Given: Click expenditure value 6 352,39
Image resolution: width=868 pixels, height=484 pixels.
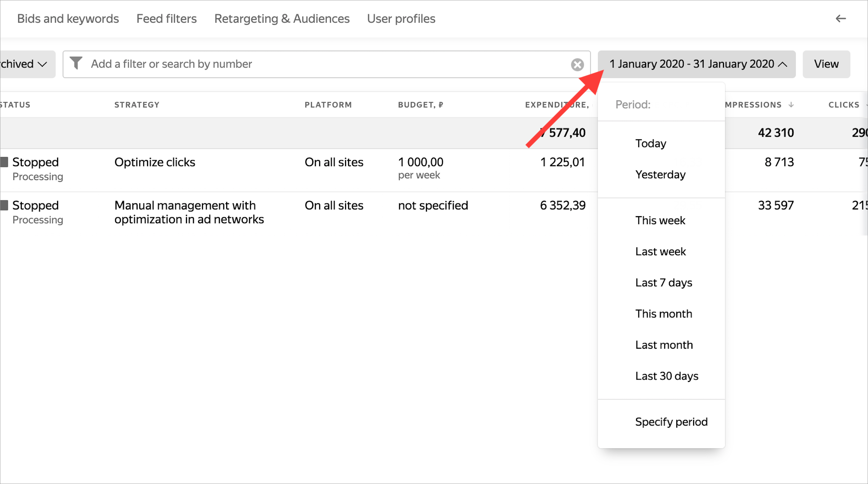Looking at the screenshot, I should 563,205.
